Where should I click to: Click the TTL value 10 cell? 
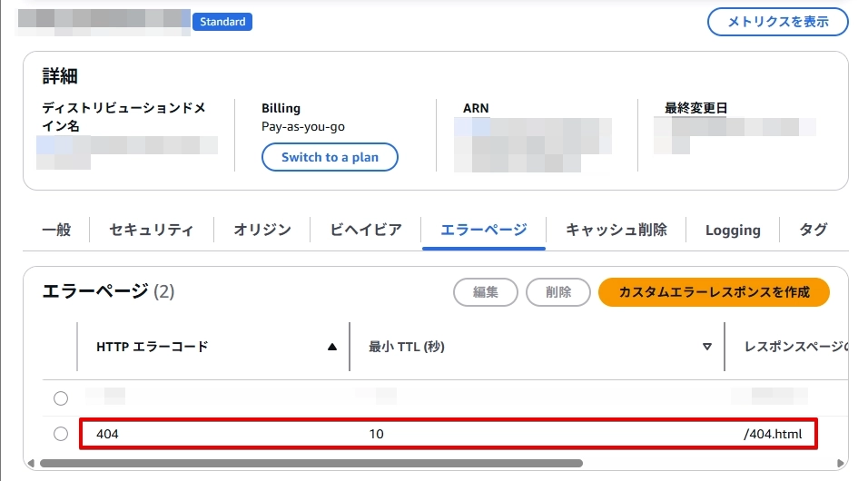377,434
